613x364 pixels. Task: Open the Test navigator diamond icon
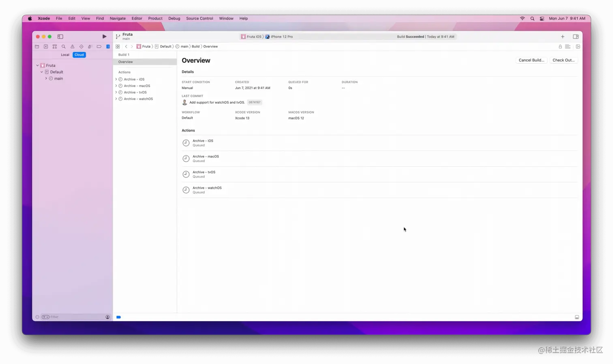pyautogui.click(x=81, y=47)
